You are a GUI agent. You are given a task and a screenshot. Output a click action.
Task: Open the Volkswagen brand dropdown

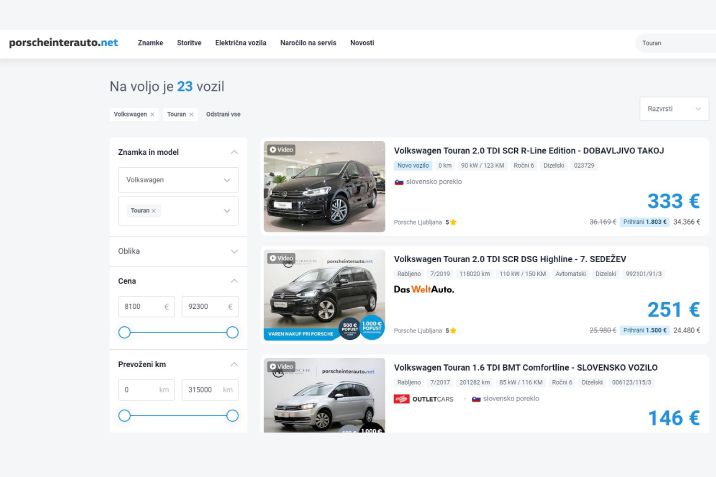(178, 180)
